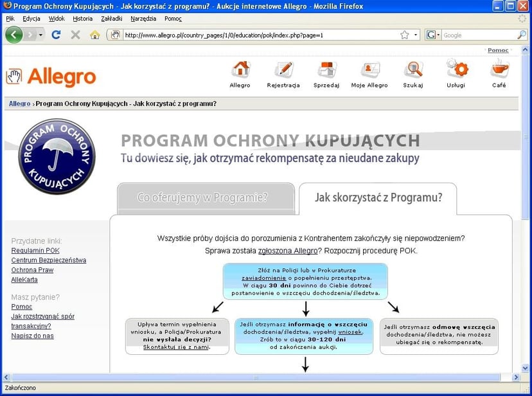Click the search magnifier icon in the search box
The width and height of the screenshot is (532, 396).
tap(522, 35)
